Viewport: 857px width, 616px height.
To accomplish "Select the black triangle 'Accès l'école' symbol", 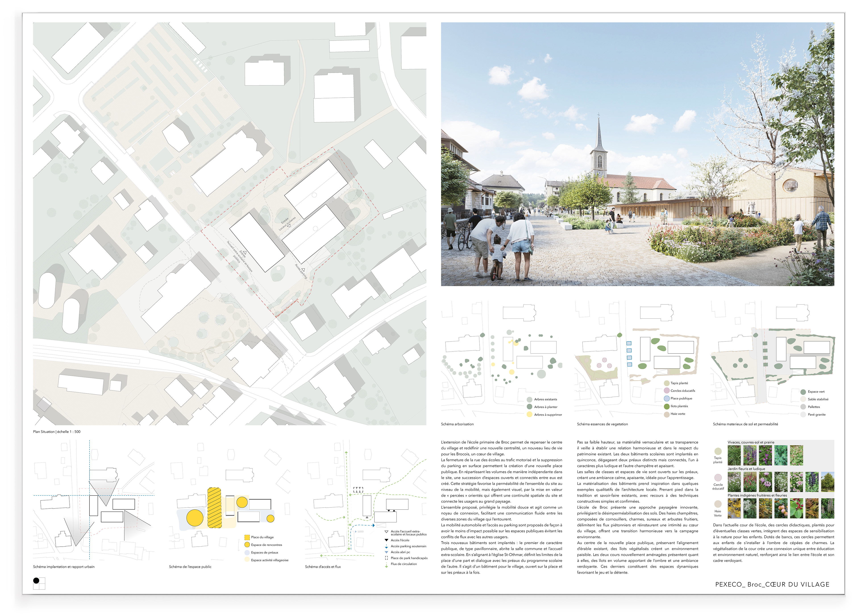I will (x=386, y=540).
